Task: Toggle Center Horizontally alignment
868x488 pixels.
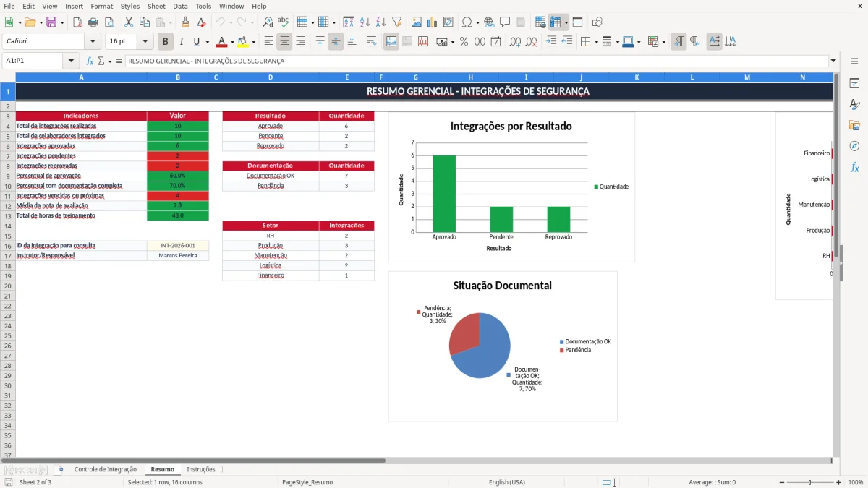Action: [285, 42]
